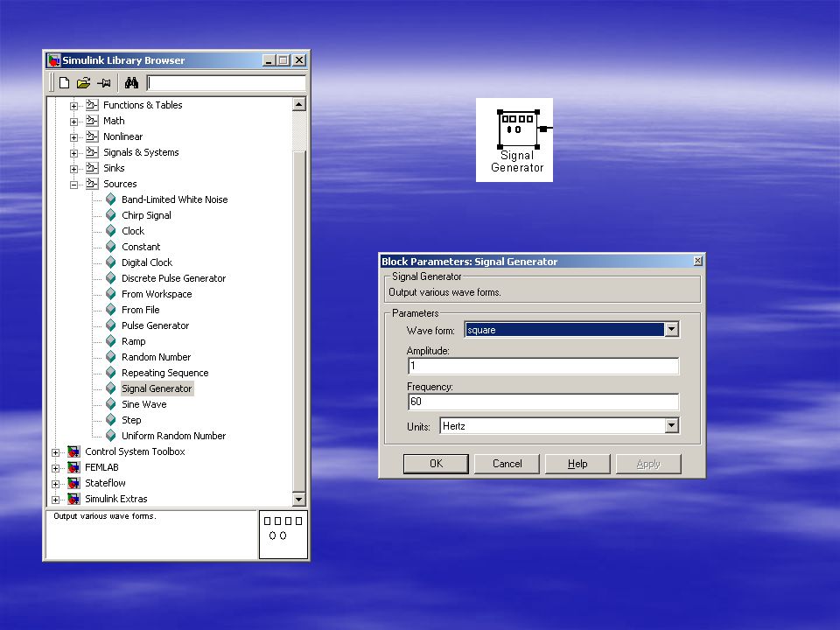Click Help in Block Parameters dialog

(x=577, y=464)
